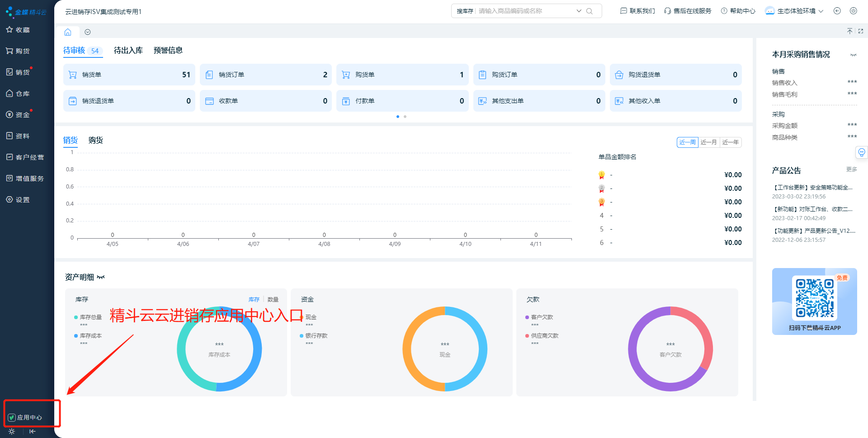
Task: Open pending 收款单 card
Action: tap(266, 101)
